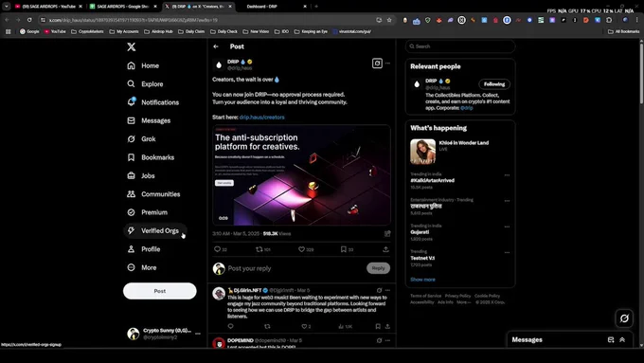The image size is (644, 363).
Task: Click the floating Grok button
Action: pyautogui.click(x=624, y=318)
